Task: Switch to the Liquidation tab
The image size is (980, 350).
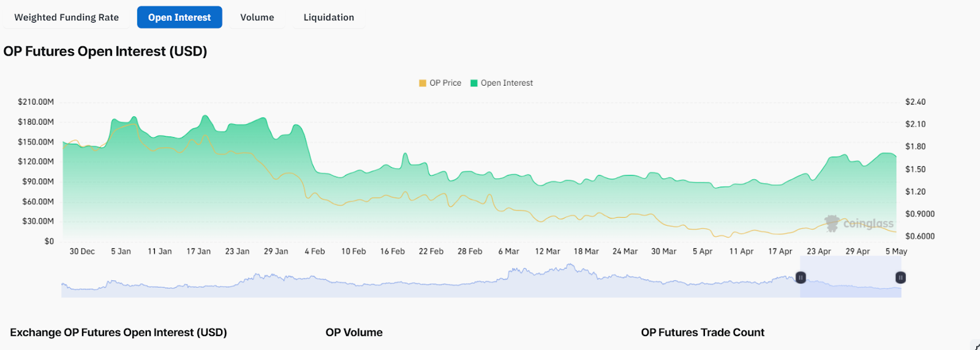Action: click(x=329, y=17)
